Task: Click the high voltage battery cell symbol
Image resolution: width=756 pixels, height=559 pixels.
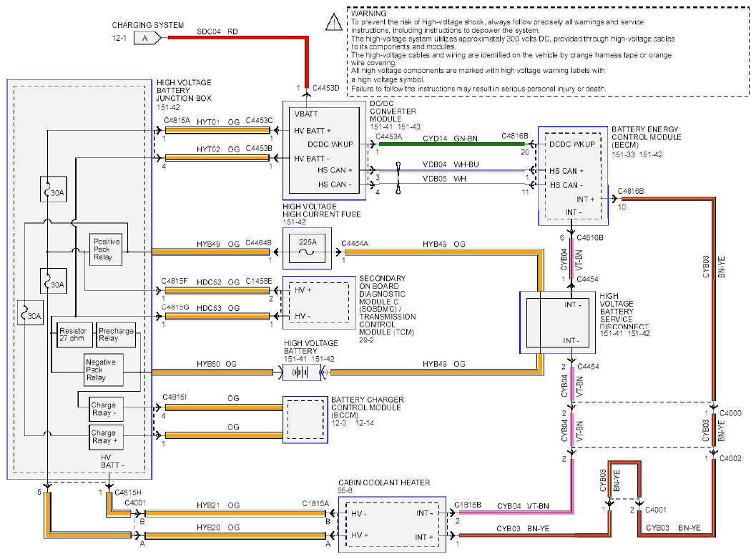Action: tap(301, 372)
